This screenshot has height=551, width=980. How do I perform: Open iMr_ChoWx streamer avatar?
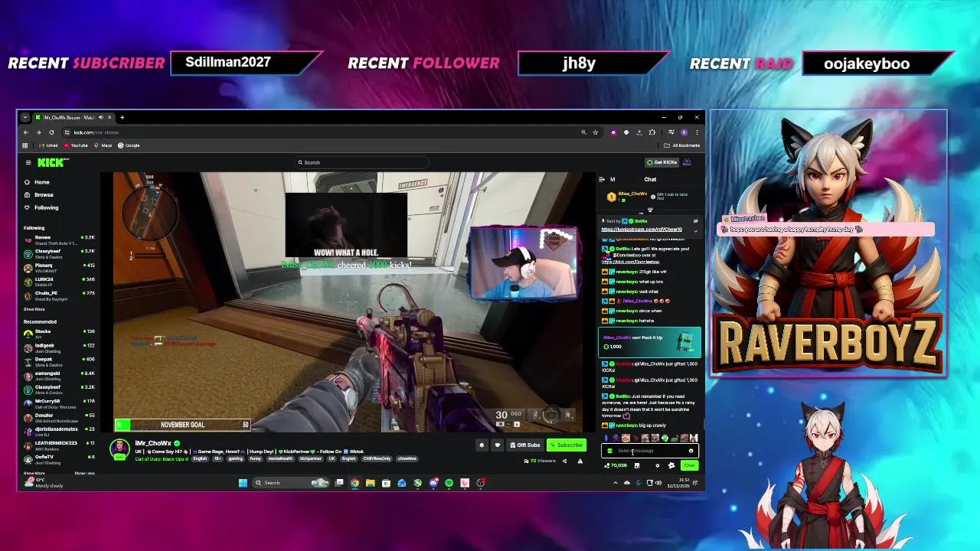point(119,448)
